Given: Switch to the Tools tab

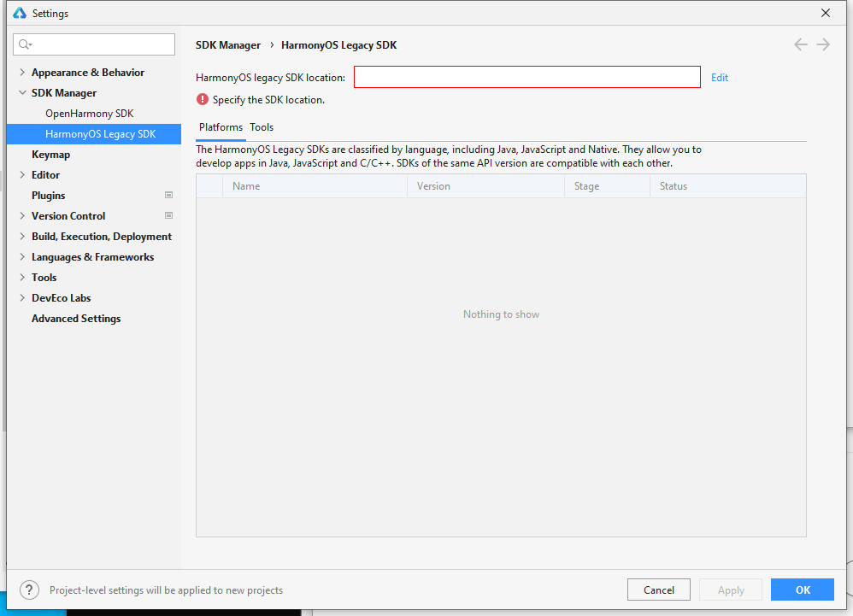Looking at the screenshot, I should (262, 127).
